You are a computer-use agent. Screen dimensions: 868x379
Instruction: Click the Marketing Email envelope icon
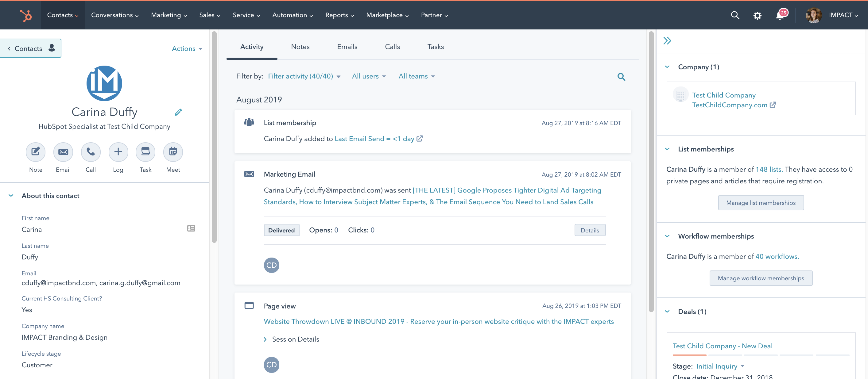click(x=249, y=174)
